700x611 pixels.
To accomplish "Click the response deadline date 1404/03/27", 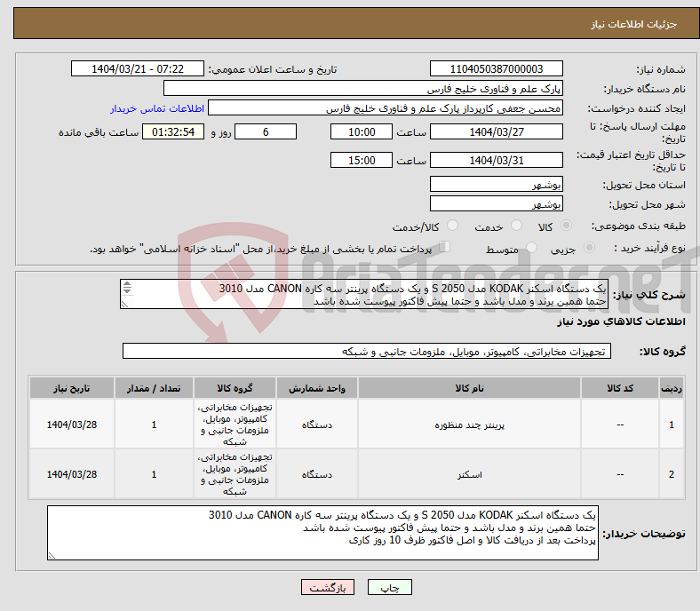I will coord(496,131).
